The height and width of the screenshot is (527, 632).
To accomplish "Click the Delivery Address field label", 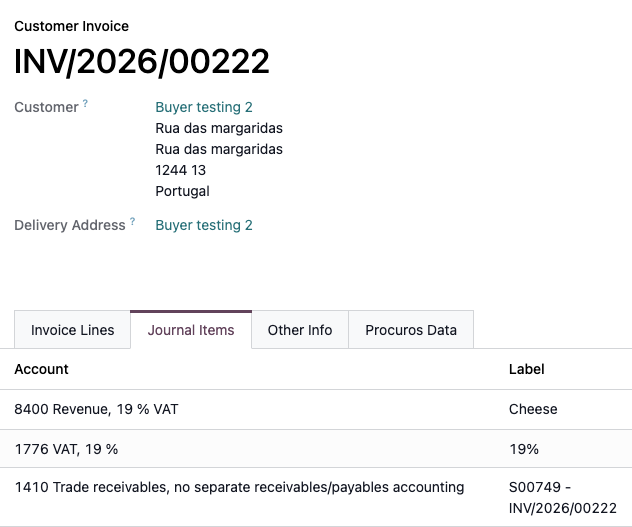I will click(x=70, y=225).
